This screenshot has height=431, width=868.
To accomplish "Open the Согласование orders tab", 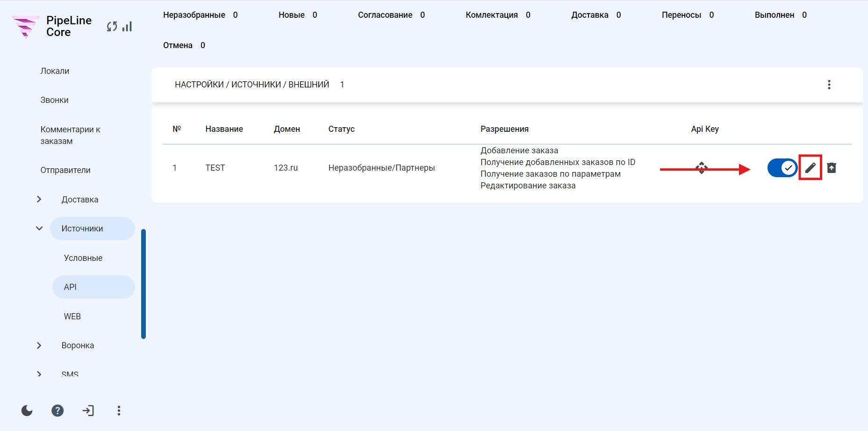I will (391, 15).
